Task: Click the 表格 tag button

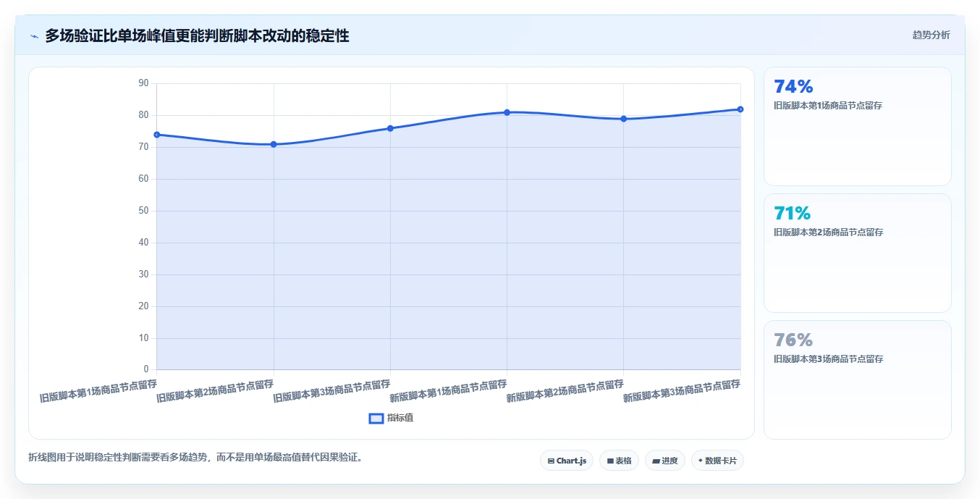Action: coord(619,461)
